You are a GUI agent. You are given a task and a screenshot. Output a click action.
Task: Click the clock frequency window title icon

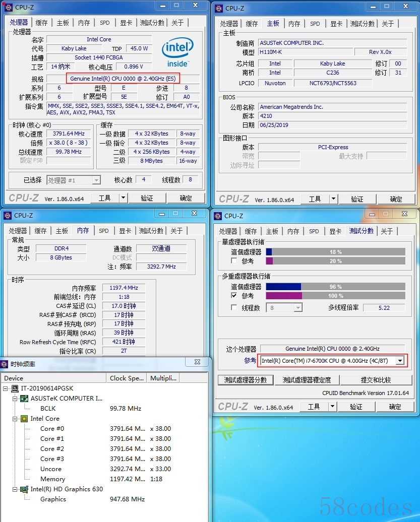[4, 364]
